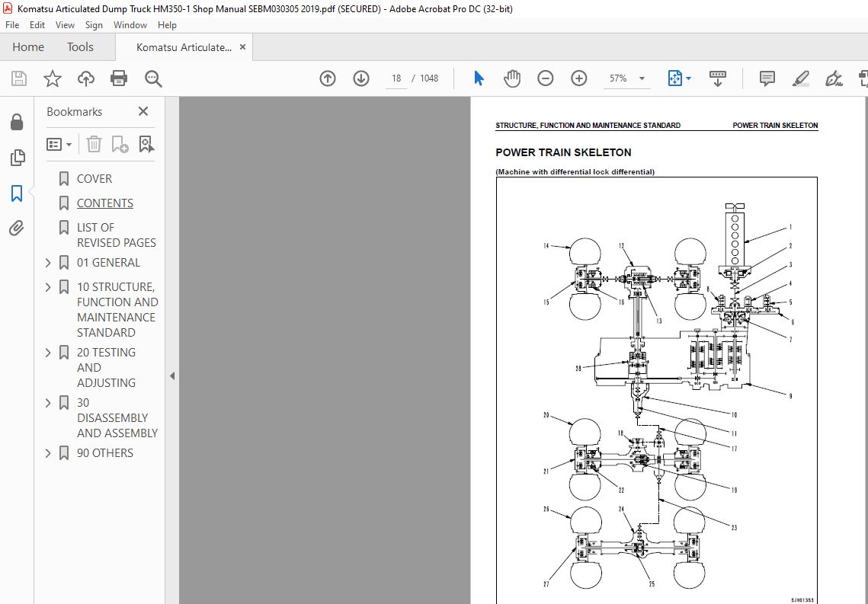Find current bookmark icon
The image size is (868, 604).
coord(146,145)
